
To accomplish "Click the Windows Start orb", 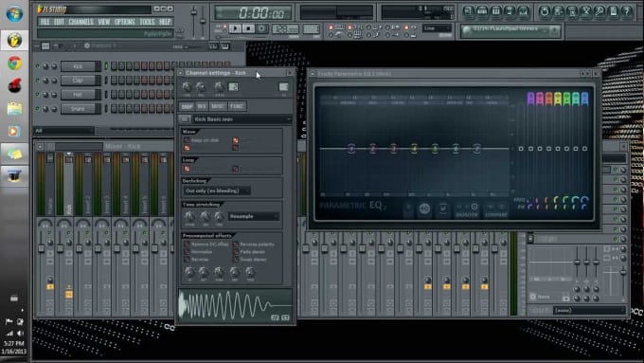I will pos(14,14).
